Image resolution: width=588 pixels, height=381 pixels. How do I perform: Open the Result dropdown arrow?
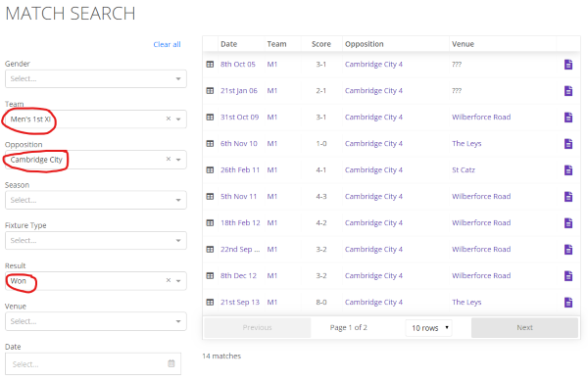(x=178, y=281)
